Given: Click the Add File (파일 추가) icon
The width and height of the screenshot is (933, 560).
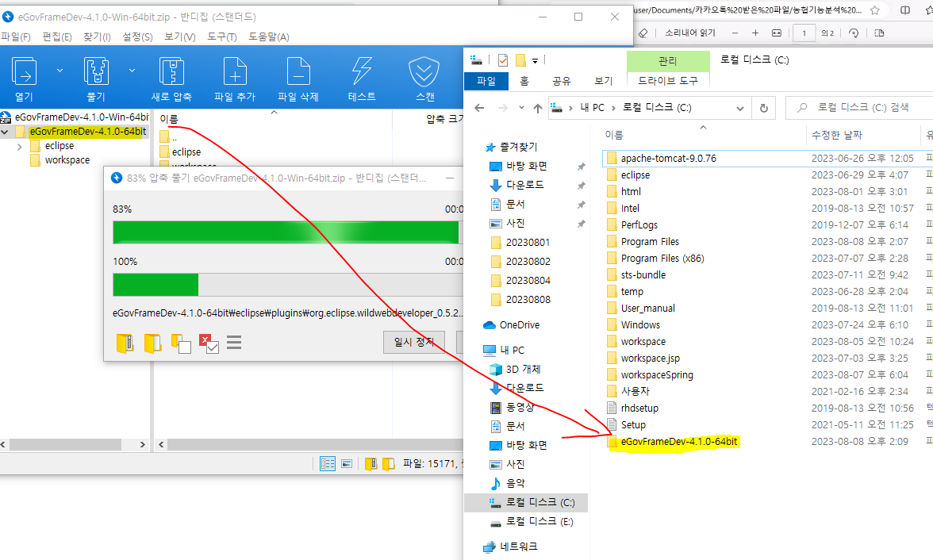Looking at the screenshot, I should tap(235, 71).
